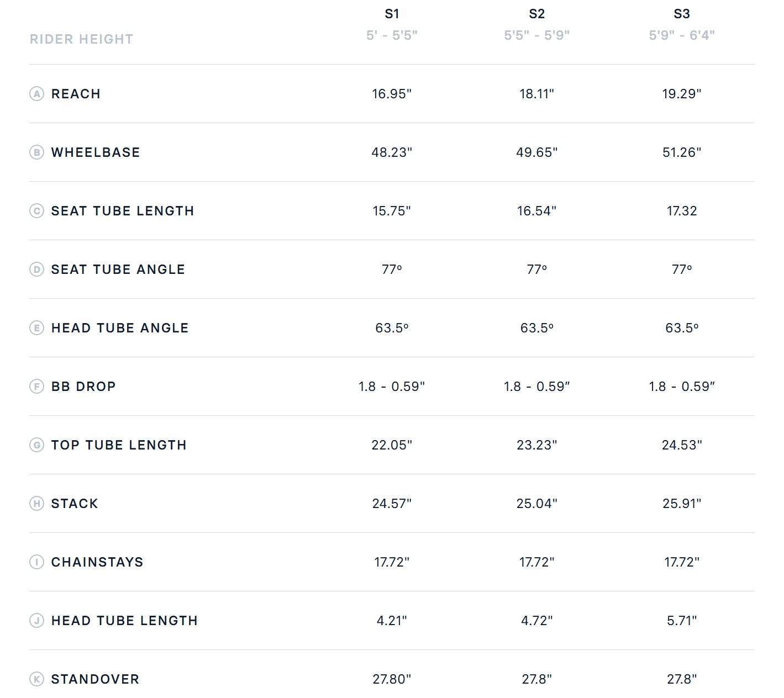784x698 pixels.
Task: Click the S3 stack value 25.91"
Action: (682, 504)
